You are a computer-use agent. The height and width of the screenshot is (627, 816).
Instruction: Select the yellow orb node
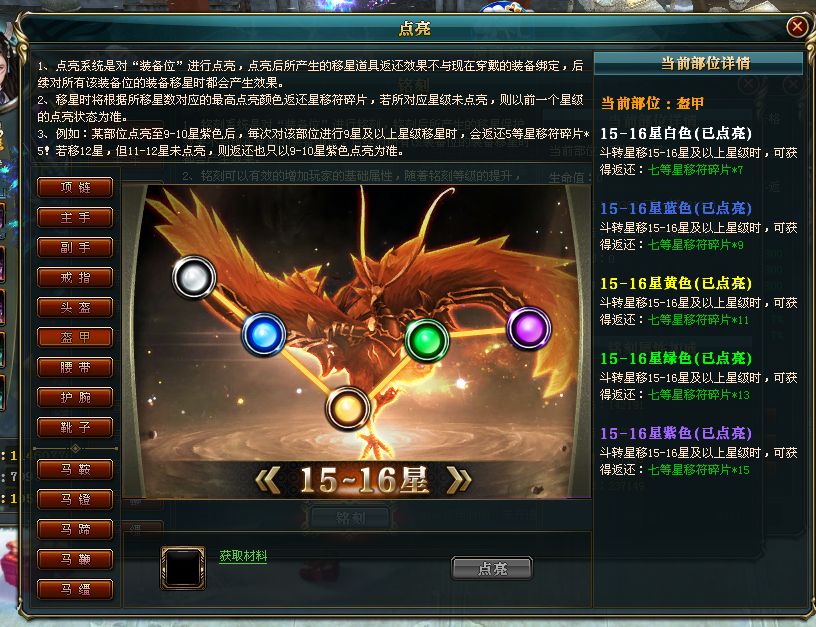(x=348, y=408)
